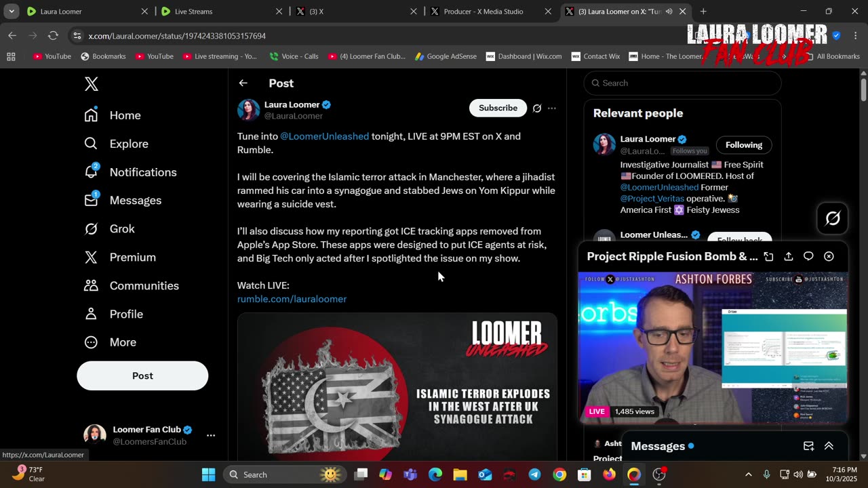Mute the audio on the active Laura Loomer tab
Image resolution: width=868 pixels, height=488 pixels.
[669, 12]
